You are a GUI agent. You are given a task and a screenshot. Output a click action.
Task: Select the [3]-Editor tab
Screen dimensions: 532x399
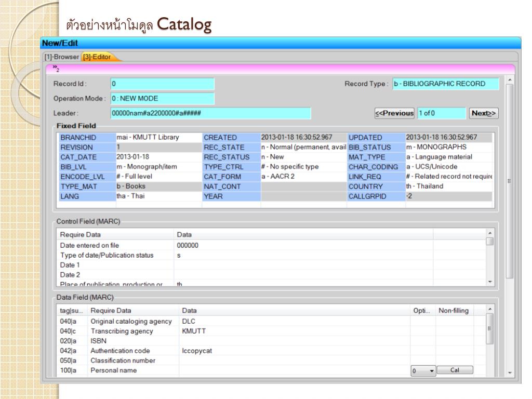tap(97, 57)
